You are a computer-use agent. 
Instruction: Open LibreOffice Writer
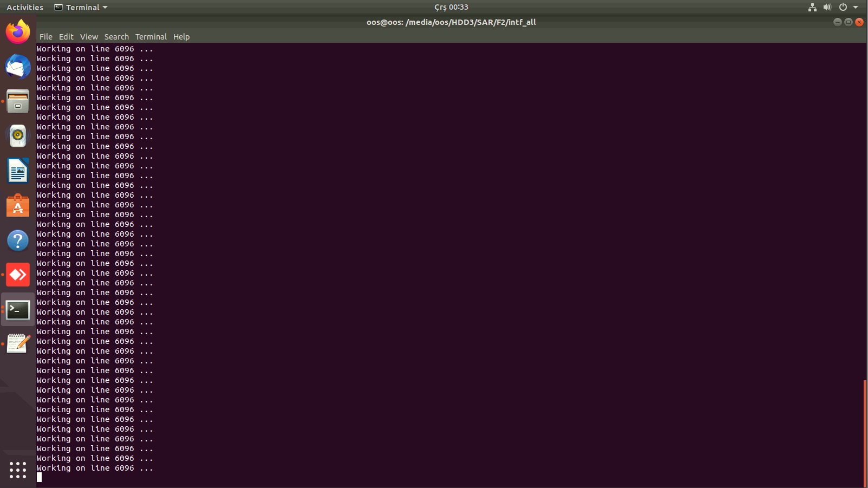point(18,171)
